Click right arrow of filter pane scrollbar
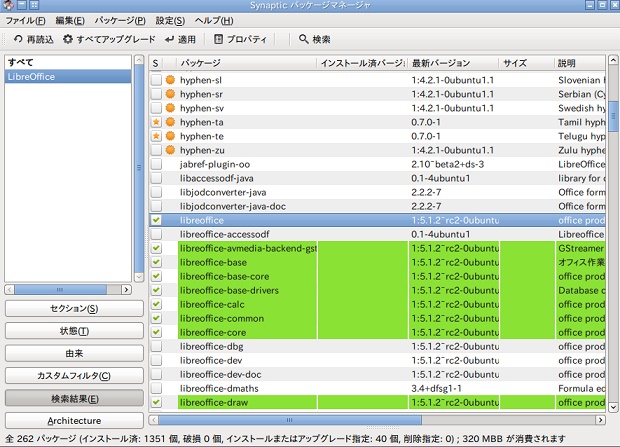This screenshot has height=447, width=620. pos(127,290)
